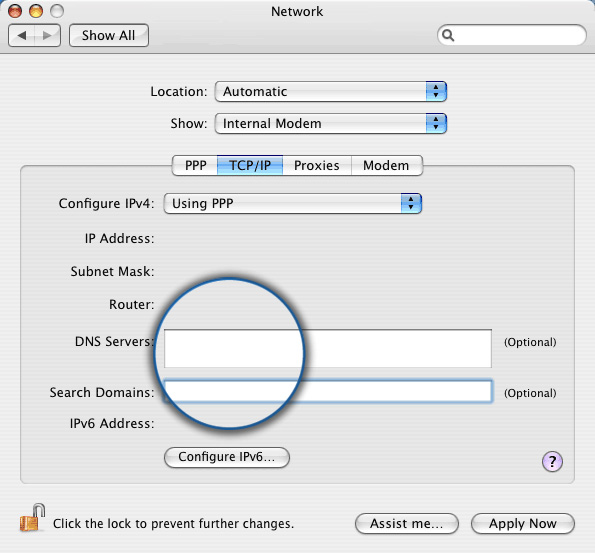This screenshot has height=553, width=595.
Task: Click the lock icon to prevent changes
Action: [32, 518]
